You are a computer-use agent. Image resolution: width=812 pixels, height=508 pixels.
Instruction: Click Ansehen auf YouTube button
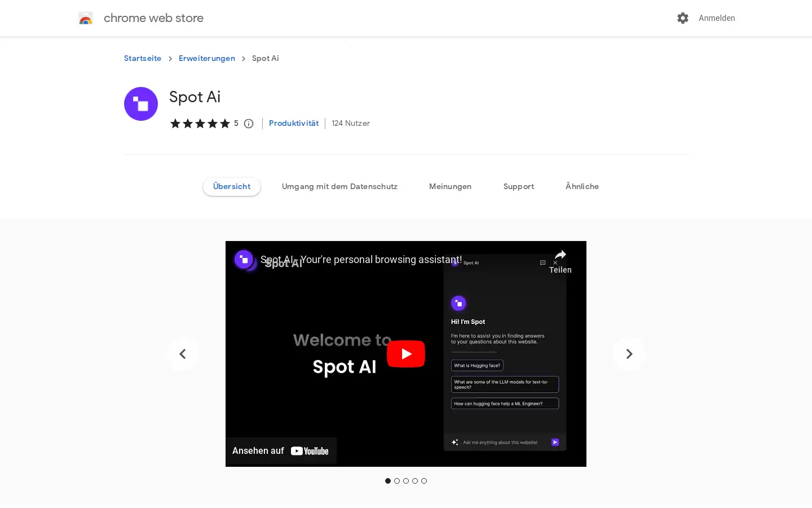pos(281,450)
